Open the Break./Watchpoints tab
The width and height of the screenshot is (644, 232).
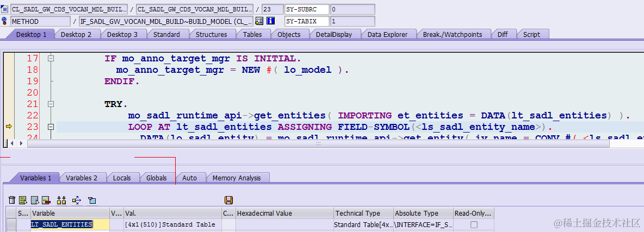(452, 34)
